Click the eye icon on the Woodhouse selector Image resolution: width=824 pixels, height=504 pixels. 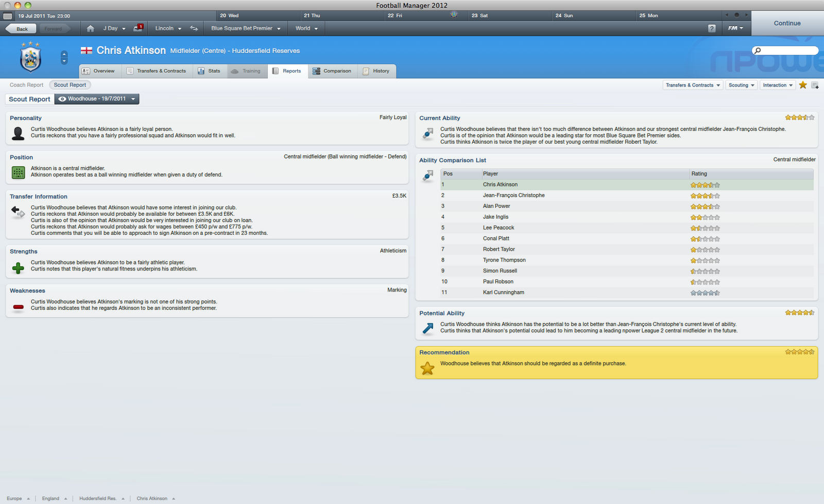point(62,99)
